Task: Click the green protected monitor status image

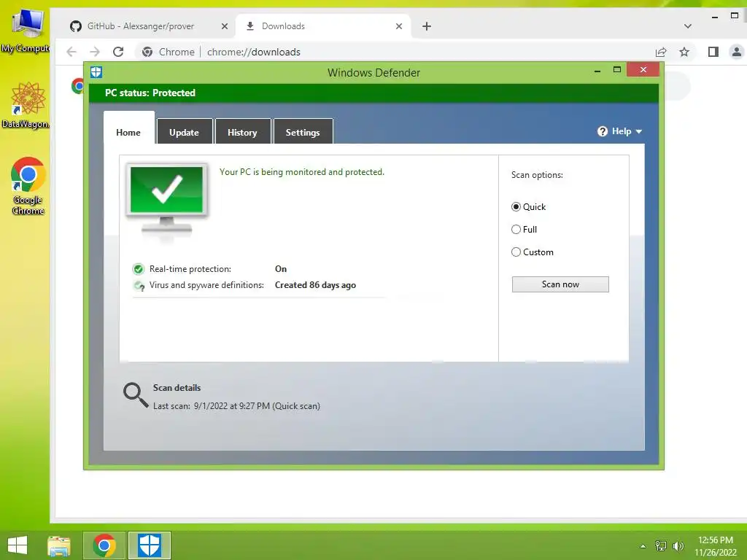Action: 166,200
